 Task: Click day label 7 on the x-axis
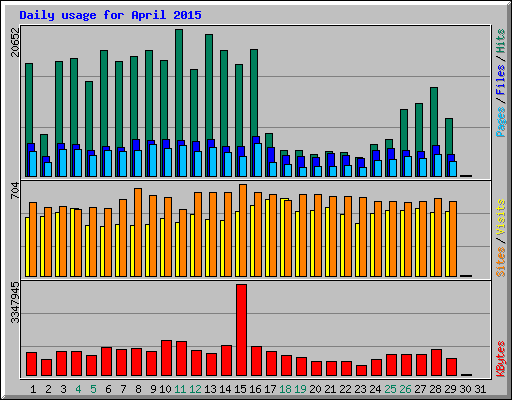tap(123, 389)
